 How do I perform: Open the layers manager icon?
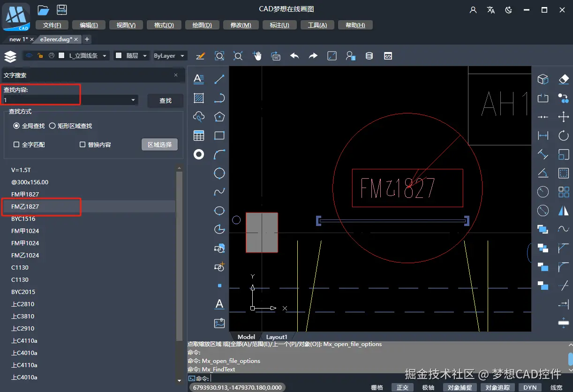tap(10, 56)
